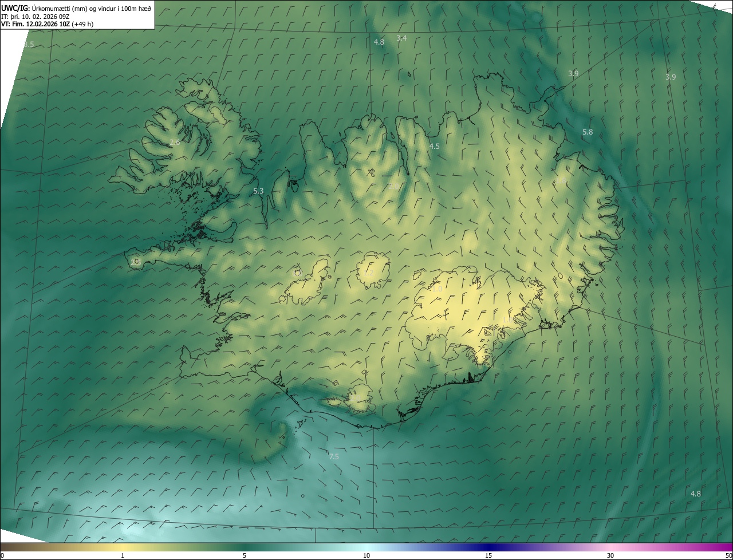Click the 15 tick on the color scale

click(488, 555)
